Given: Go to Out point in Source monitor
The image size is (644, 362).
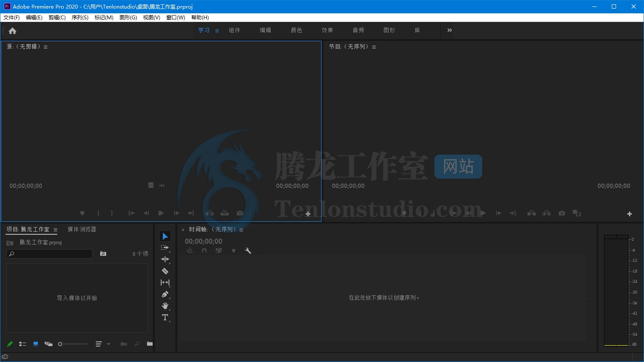Looking at the screenshot, I should [x=191, y=213].
